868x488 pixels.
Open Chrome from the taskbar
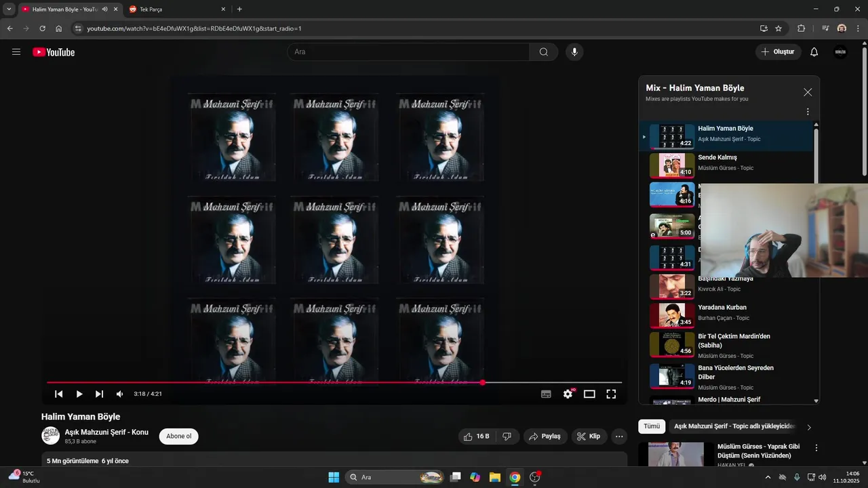point(515,477)
